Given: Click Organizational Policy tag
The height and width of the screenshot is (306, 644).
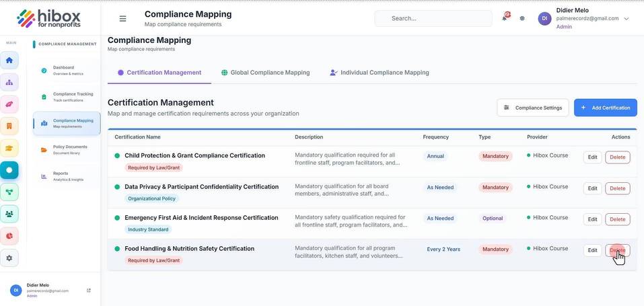Looking at the screenshot, I should (151, 198).
